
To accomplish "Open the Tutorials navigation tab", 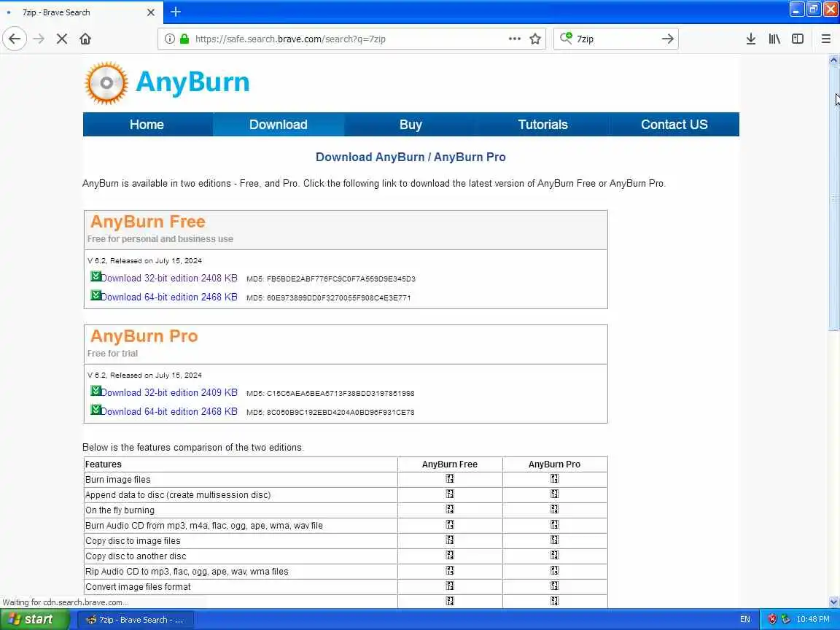I will (x=542, y=124).
